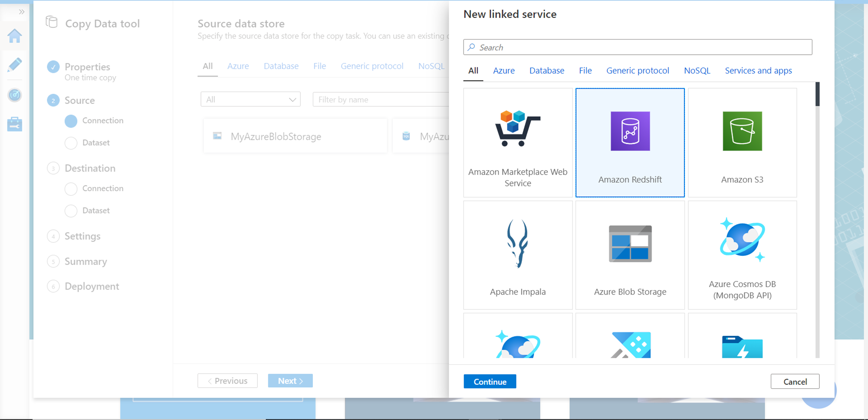The image size is (868, 420).
Task: Open the Manage toolbox icon
Action: click(14, 124)
